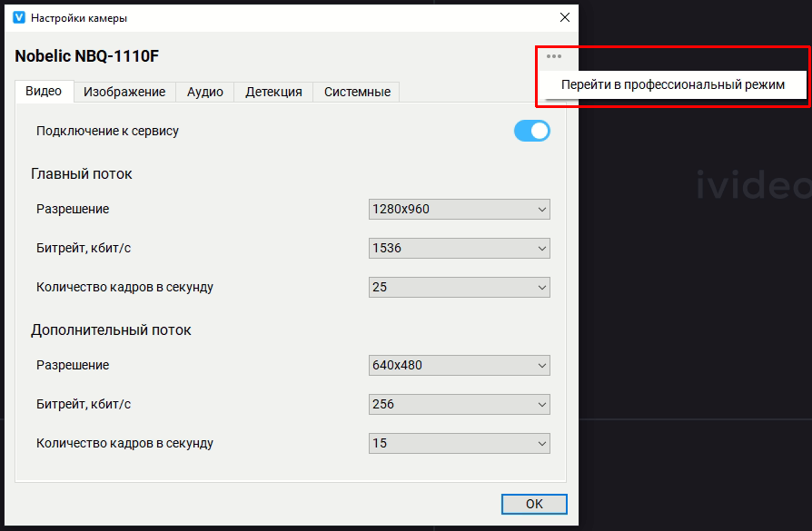Open main stream resolution dropdown 1280x960
This screenshot has height=531, width=812.
tap(460, 209)
